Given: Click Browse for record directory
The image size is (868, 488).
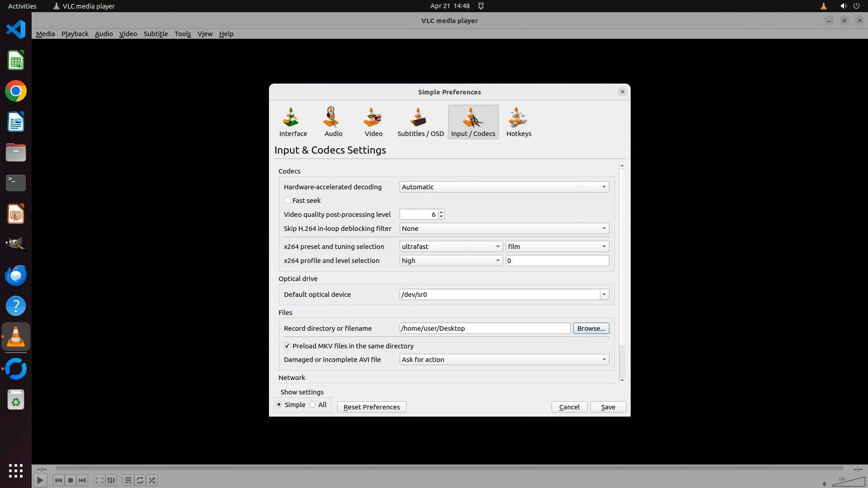Looking at the screenshot, I should [x=590, y=328].
